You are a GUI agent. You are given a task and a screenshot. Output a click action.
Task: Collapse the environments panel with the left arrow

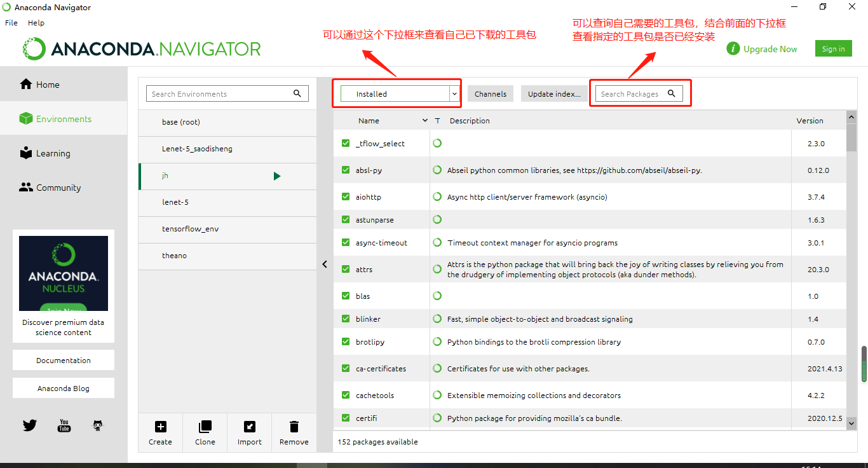(x=325, y=264)
